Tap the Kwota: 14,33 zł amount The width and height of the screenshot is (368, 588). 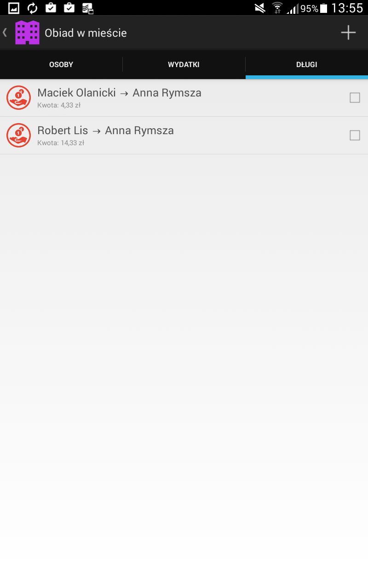(x=61, y=143)
